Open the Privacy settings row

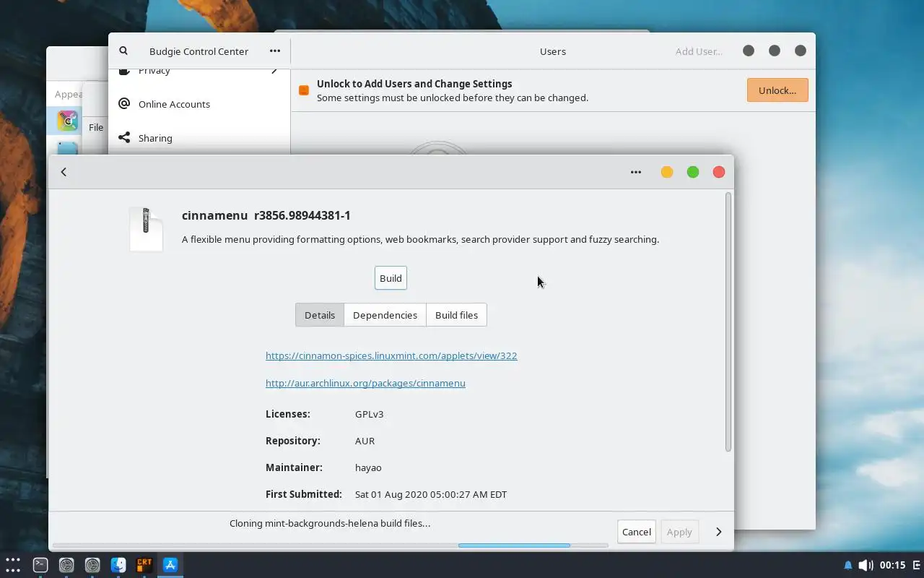(x=199, y=71)
